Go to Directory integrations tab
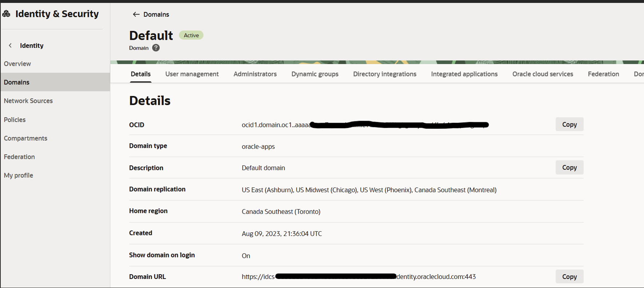 pos(385,74)
